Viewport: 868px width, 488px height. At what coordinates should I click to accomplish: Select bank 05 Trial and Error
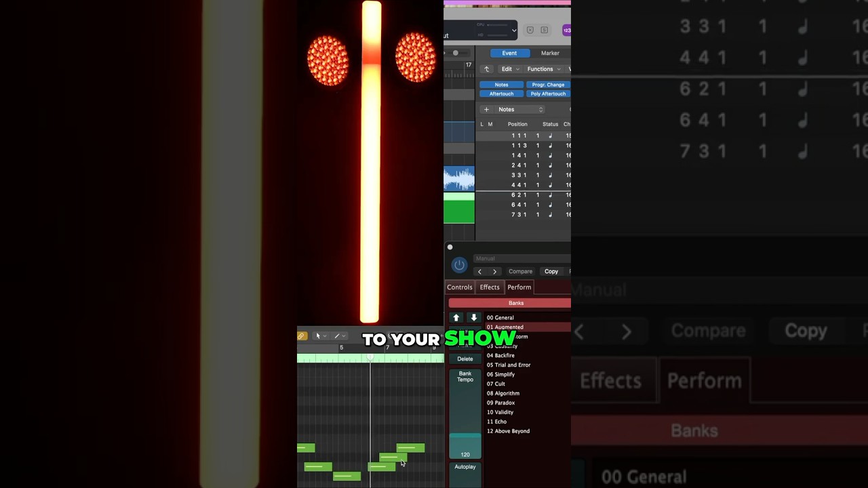(527, 365)
